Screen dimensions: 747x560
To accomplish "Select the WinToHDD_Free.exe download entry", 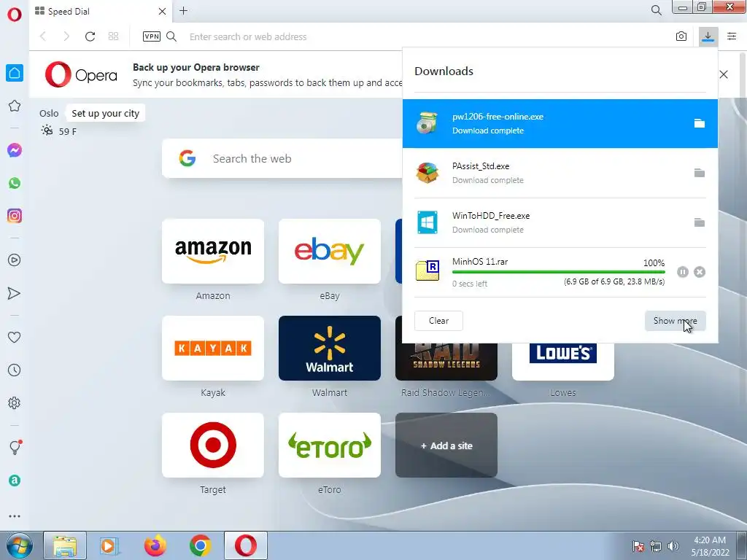I will point(560,222).
